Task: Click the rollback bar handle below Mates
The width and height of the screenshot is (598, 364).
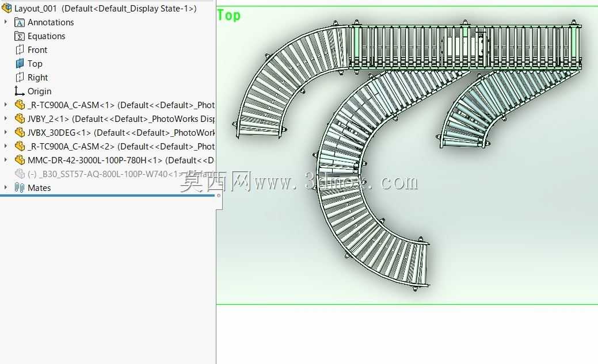Action: pyautogui.click(x=219, y=196)
